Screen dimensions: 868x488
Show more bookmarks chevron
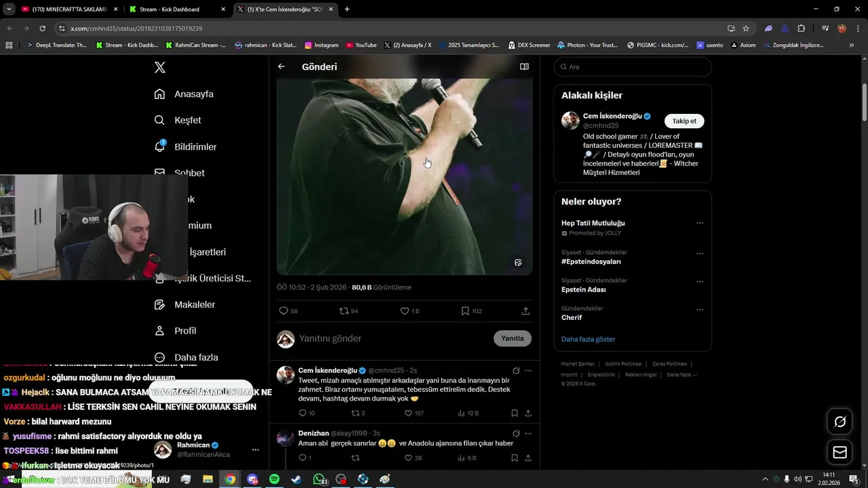tap(852, 45)
